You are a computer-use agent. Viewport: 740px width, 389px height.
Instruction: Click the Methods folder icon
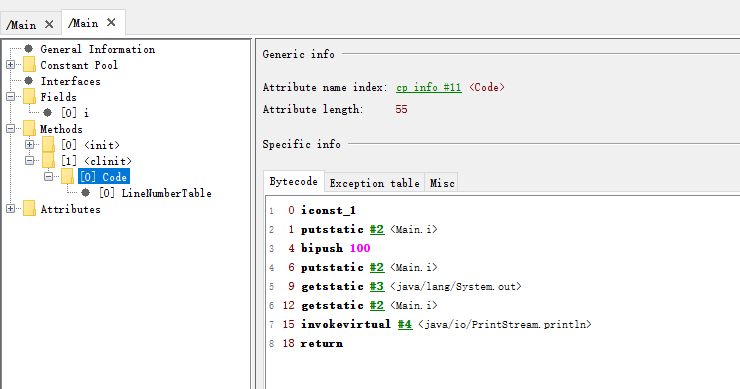coord(29,129)
